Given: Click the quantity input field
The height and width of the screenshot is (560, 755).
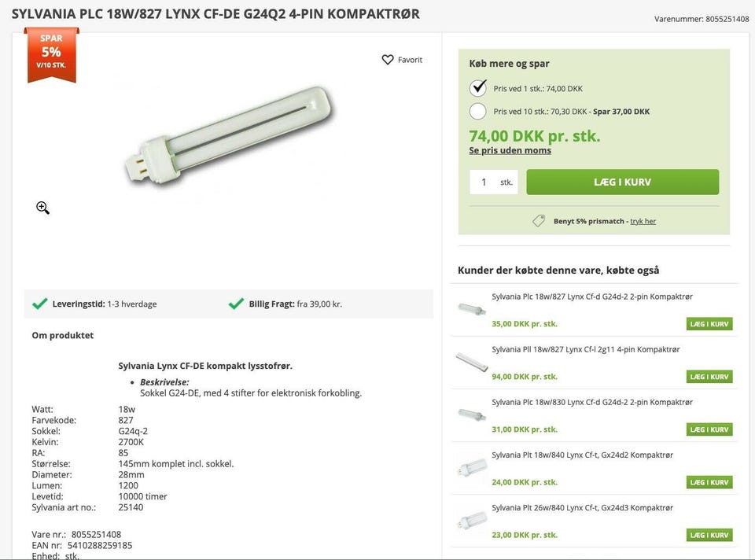Looking at the screenshot, I should (484, 182).
